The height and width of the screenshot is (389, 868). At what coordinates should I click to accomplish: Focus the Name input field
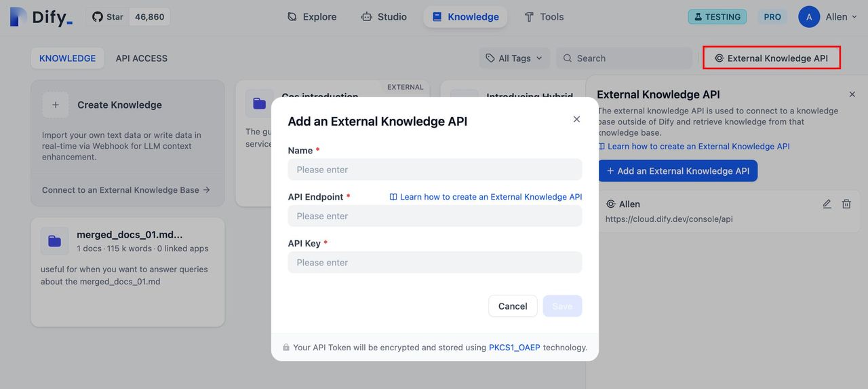[x=435, y=170]
